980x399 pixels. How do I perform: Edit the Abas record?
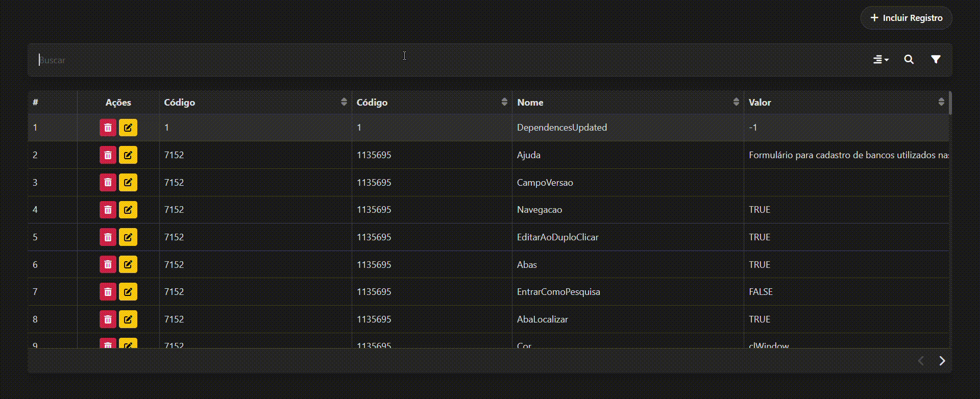(x=128, y=265)
